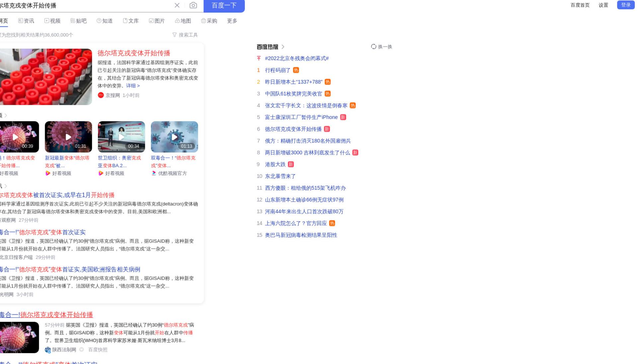Click the 百度一下 search button

(x=224, y=6)
